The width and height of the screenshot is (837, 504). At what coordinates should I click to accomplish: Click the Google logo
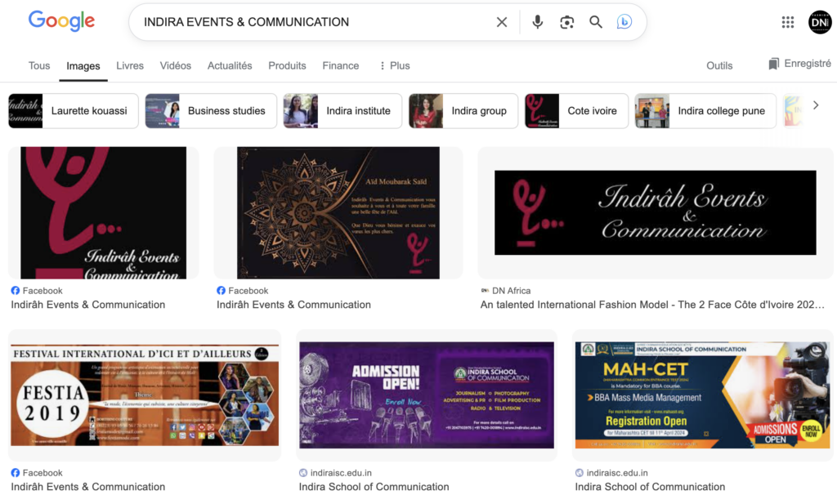click(61, 20)
